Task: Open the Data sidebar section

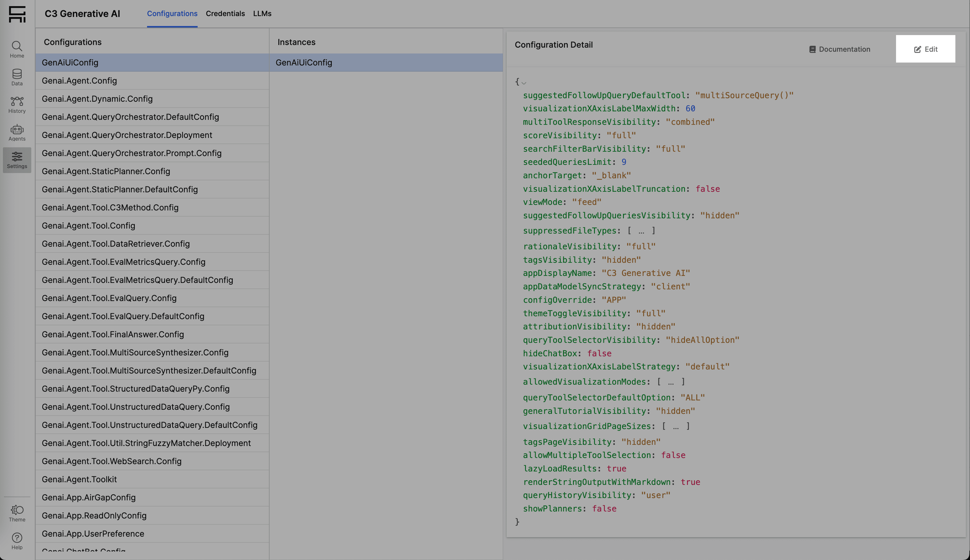Action: click(17, 77)
